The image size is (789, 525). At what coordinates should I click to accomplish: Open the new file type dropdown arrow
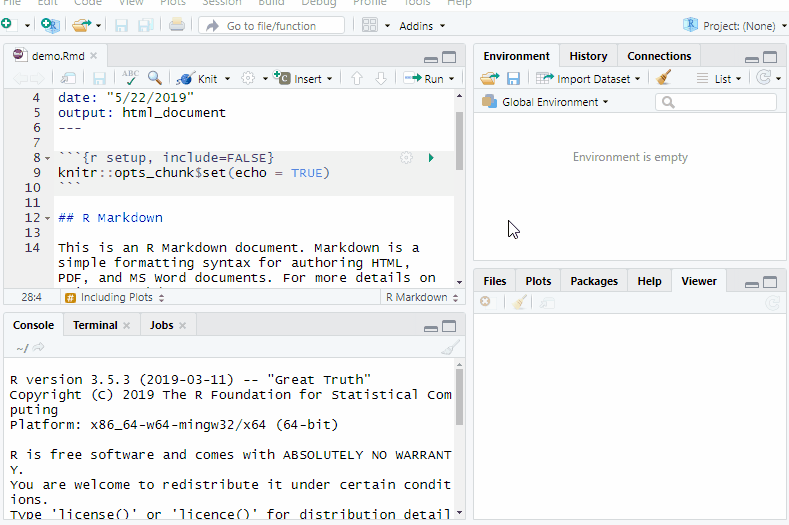click(27, 25)
